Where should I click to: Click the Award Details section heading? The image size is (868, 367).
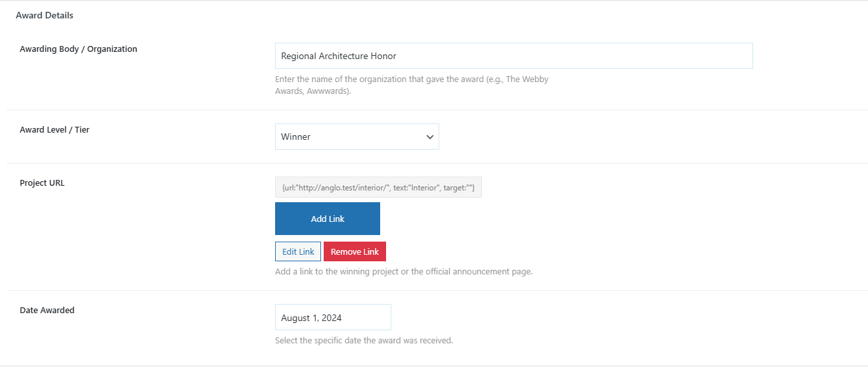pos(45,15)
